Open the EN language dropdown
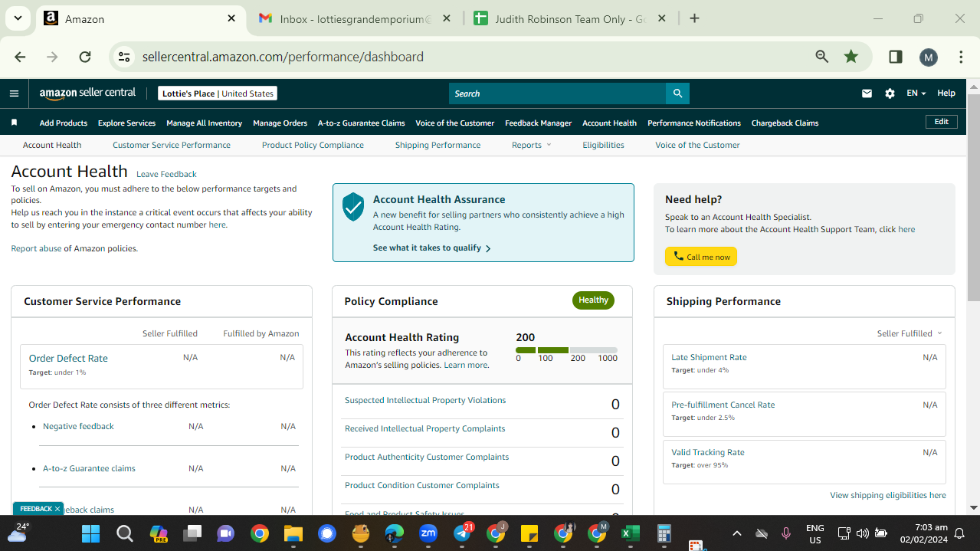The image size is (980, 551). coord(916,93)
